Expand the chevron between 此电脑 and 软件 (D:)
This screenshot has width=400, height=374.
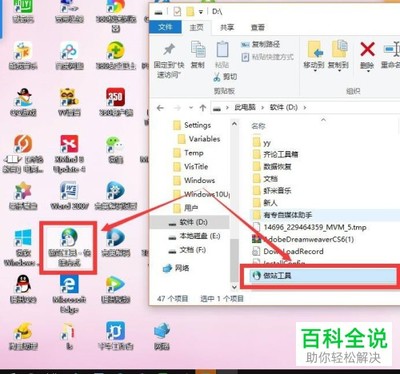click(262, 108)
